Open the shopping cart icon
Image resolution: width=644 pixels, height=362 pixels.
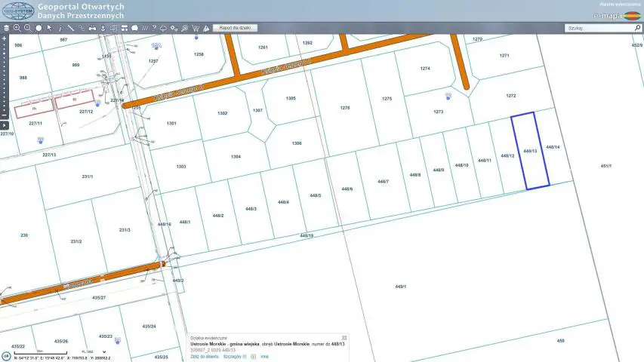[x=196, y=28]
